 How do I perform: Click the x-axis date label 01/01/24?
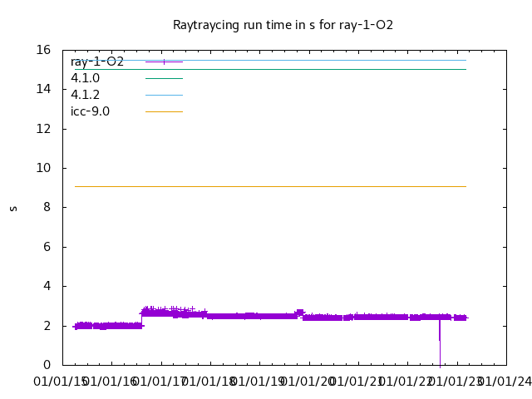tap(505, 382)
